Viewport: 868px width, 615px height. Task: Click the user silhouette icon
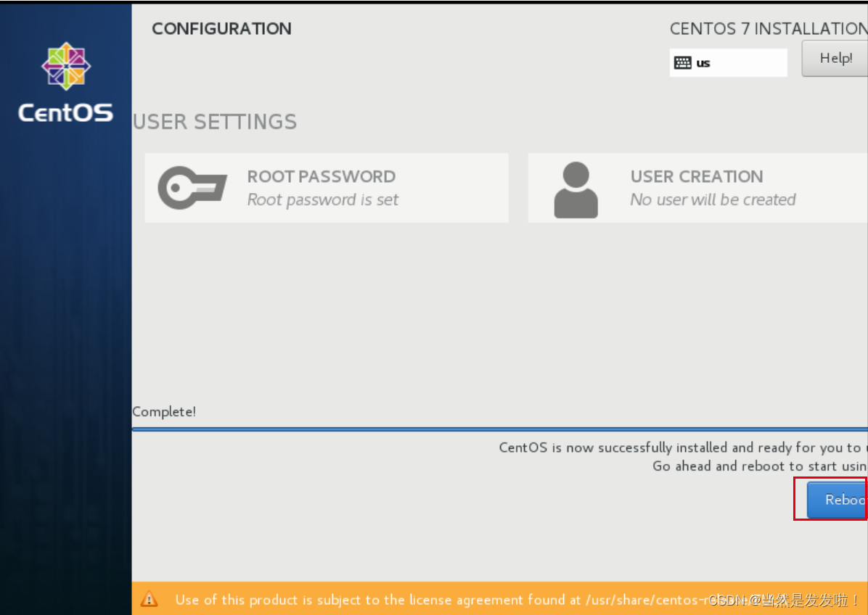(576, 190)
